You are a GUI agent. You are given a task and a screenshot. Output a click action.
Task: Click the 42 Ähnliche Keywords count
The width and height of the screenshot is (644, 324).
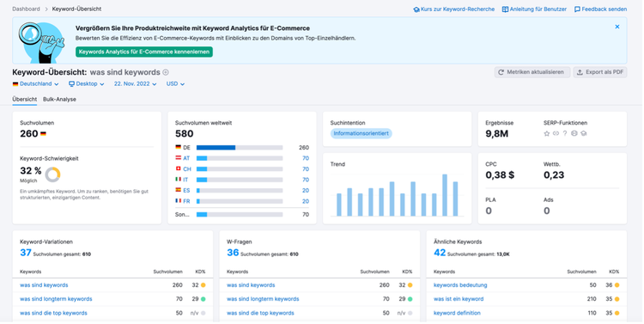tap(440, 253)
